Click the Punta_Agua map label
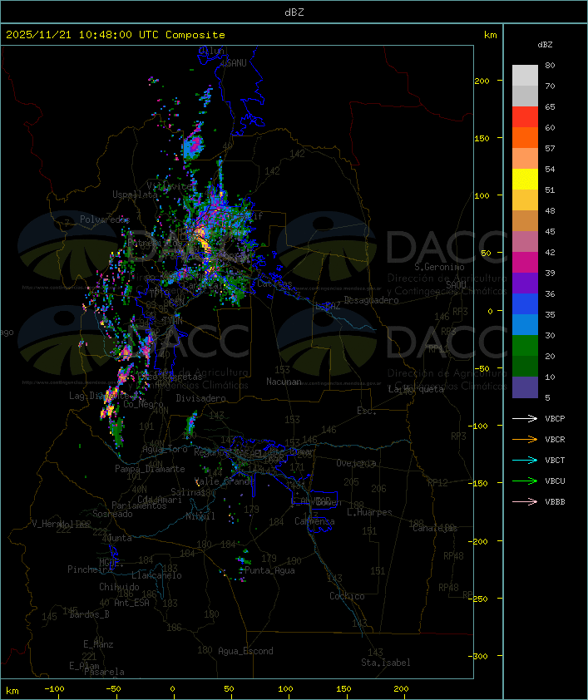The height and width of the screenshot is (700, 588). pos(269,570)
